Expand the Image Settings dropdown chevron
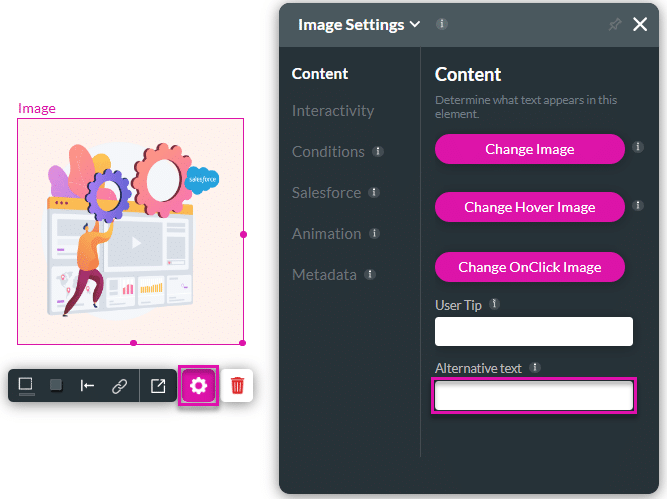Screen dimensions: 667x499 pos(415,24)
